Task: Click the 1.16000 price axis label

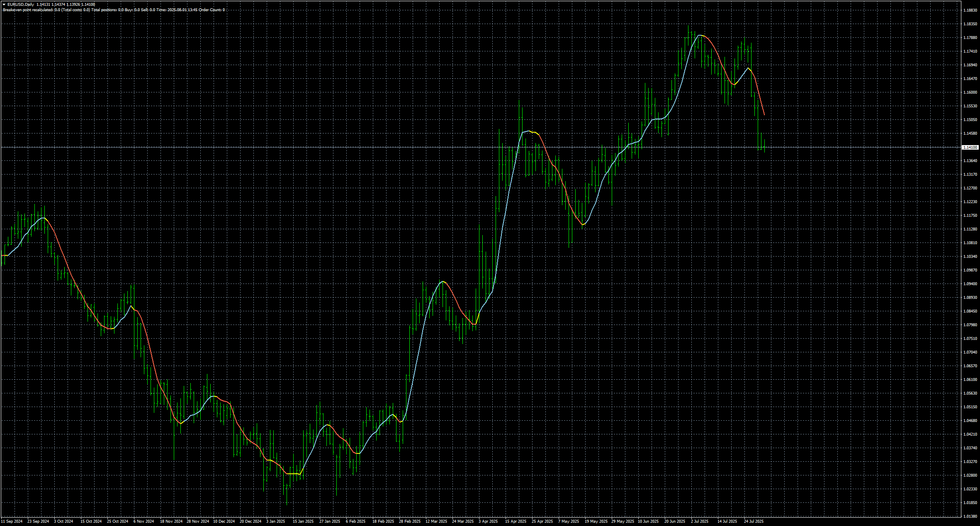Action: [x=970, y=92]
